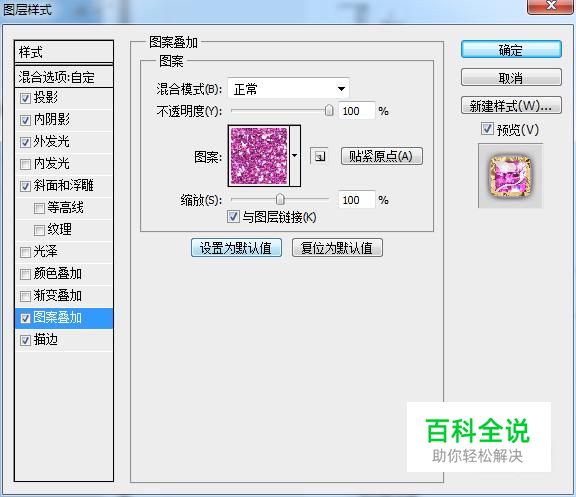Image resolution: width=576 pixels, height=497 pixels.
Task: Click the 不透明度 slider handle
Action: tap(329, 110)
